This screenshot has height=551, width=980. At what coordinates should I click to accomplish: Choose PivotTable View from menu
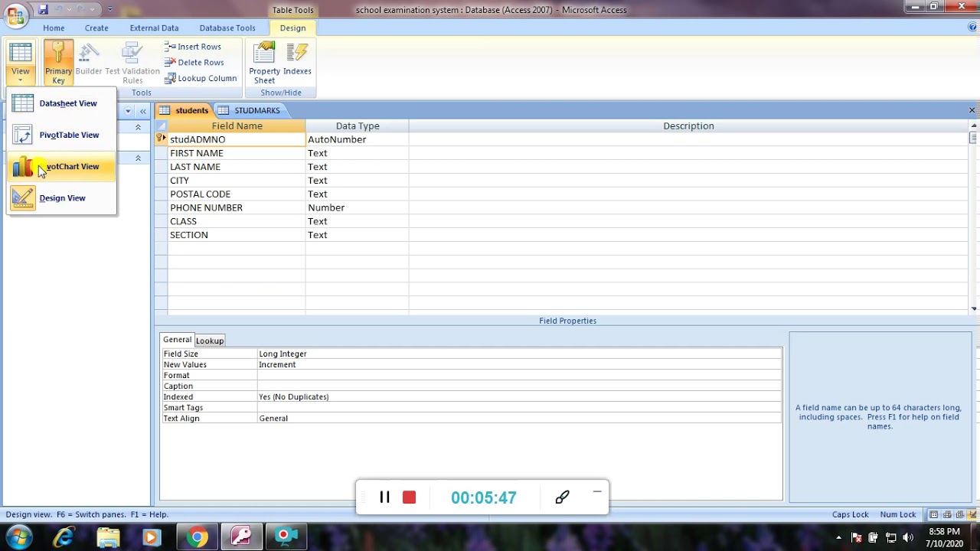coord(61,135)
